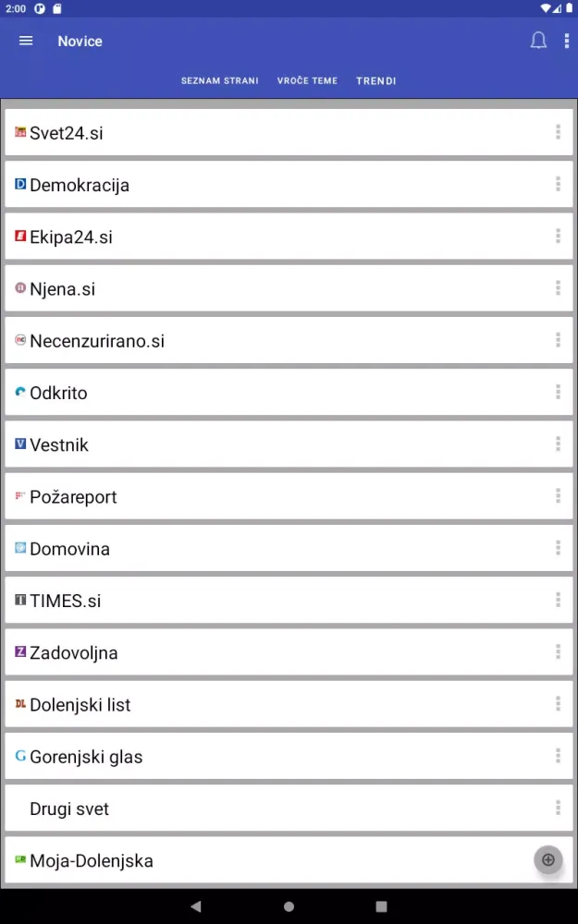Open the Ekipa24.si news source

[x=71, y=237]
